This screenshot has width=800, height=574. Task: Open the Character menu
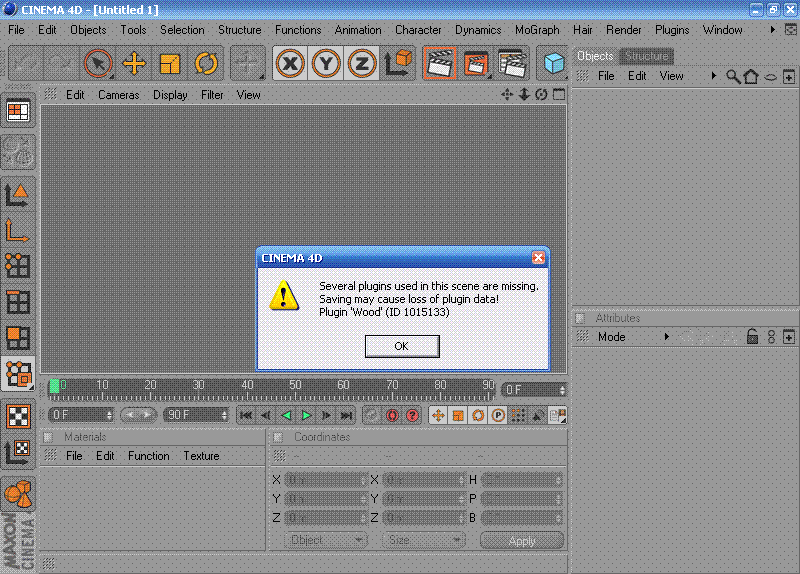pos(418,30)
